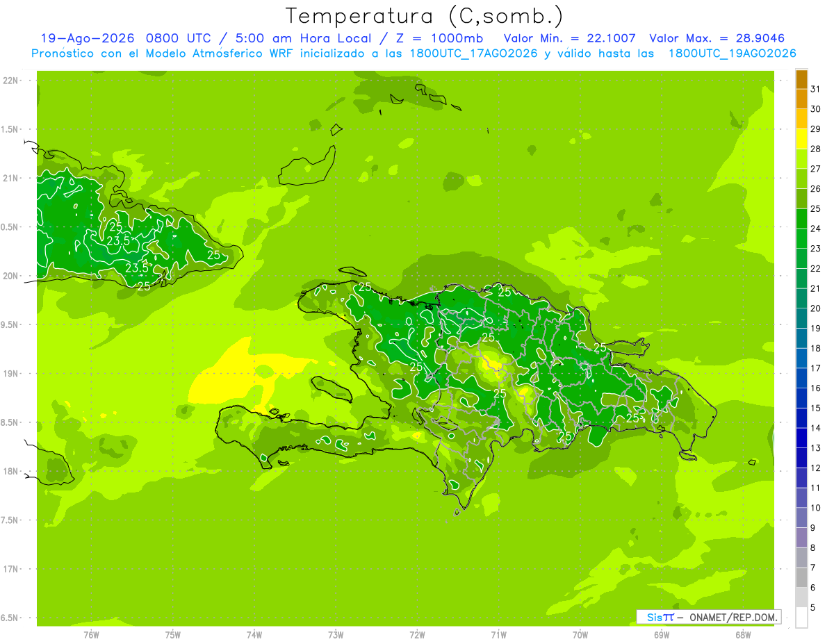834x644 pixels.
Task: Click the legend value 10
Action: 816,508
